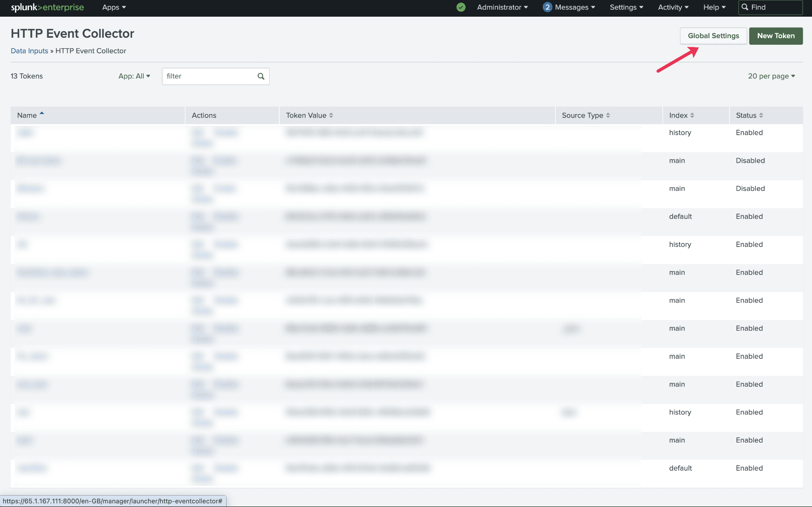Open the Messages menu
This screenshot has width=812, height=507.
tap(575, 7)
